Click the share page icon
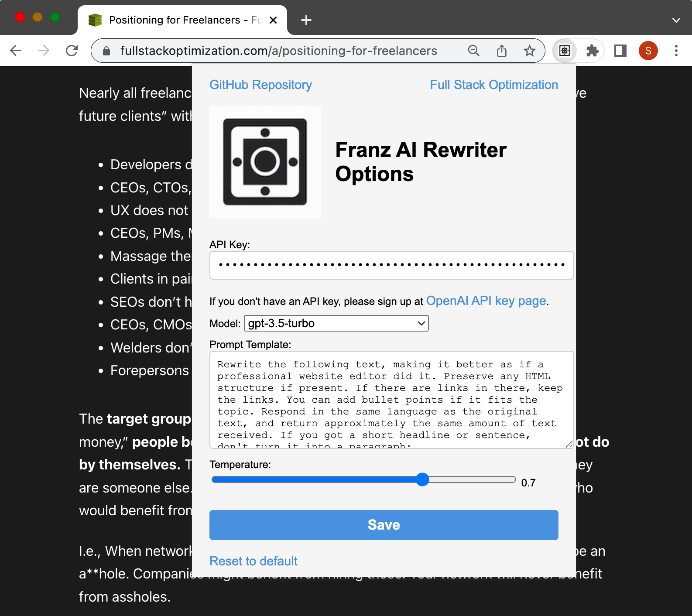 click(x=502, y=51)
